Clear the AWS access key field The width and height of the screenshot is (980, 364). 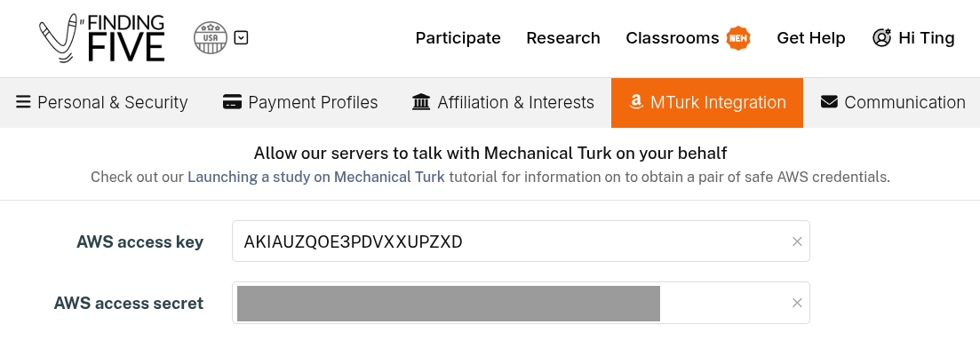pyautogui.click(x=797, y=241)
